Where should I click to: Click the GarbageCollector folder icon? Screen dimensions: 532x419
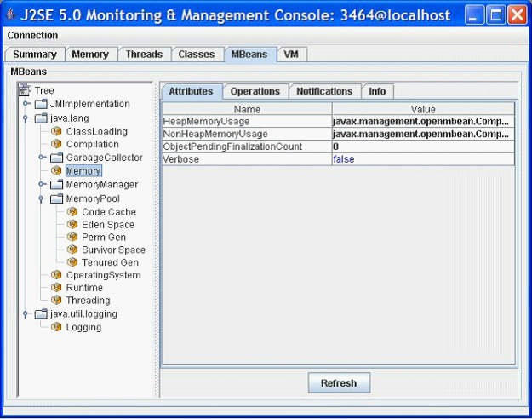(57, 158)
